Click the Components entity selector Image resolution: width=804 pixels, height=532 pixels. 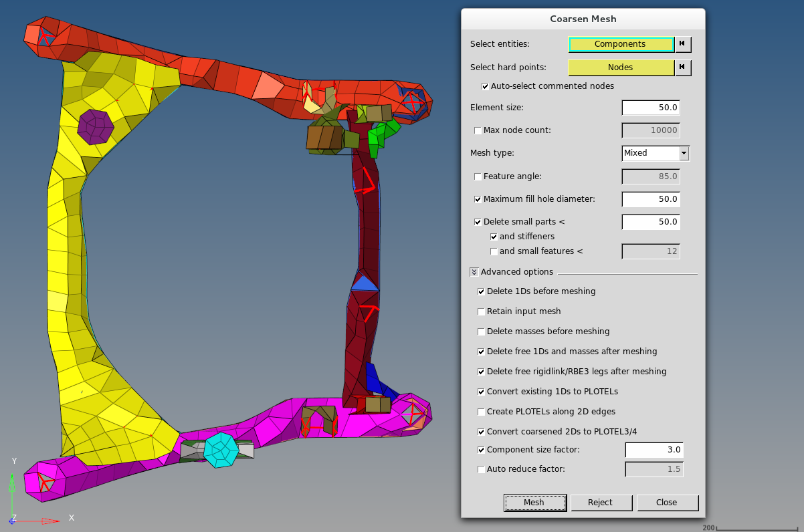pyautogui.click(x=620, y=44)
